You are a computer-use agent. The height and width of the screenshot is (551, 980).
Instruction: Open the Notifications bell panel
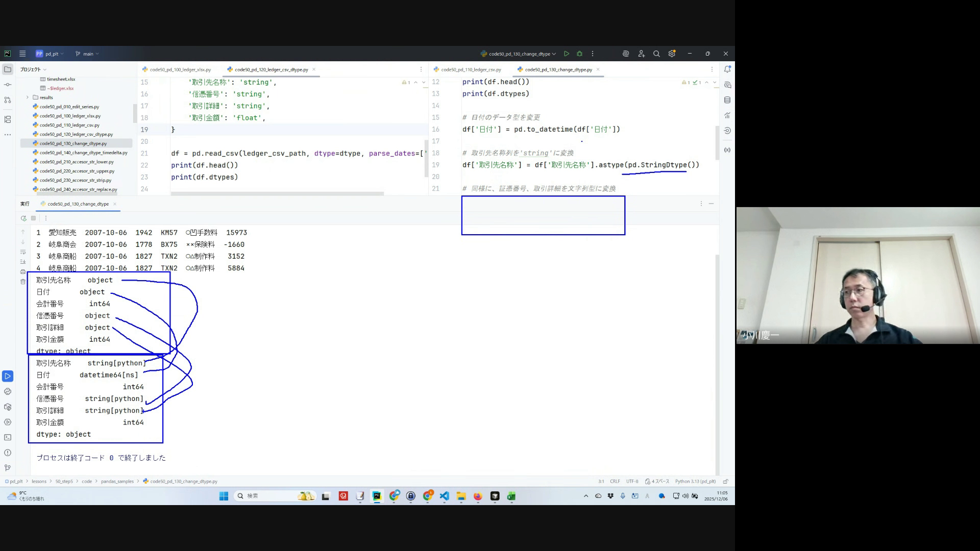(727, 69)
